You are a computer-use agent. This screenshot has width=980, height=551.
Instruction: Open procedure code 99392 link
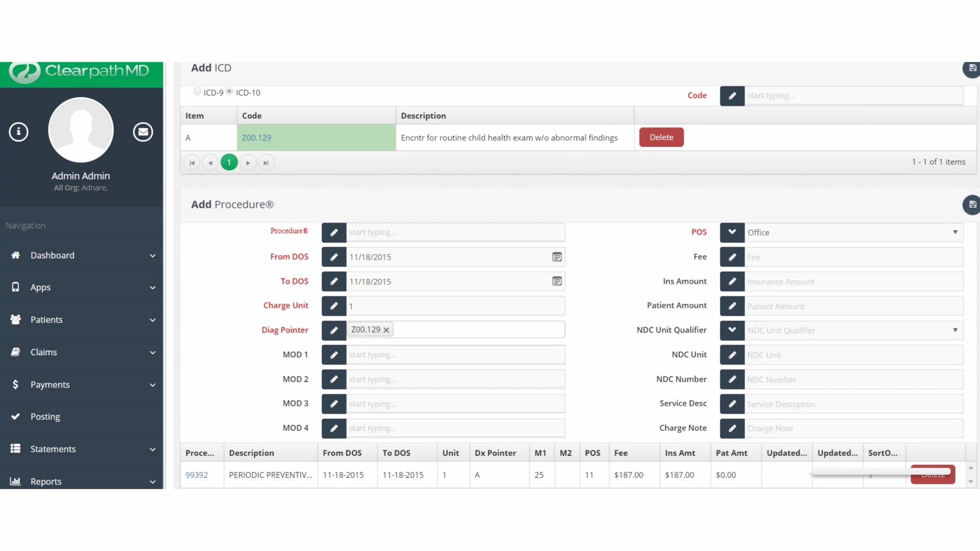pos(196,475)
